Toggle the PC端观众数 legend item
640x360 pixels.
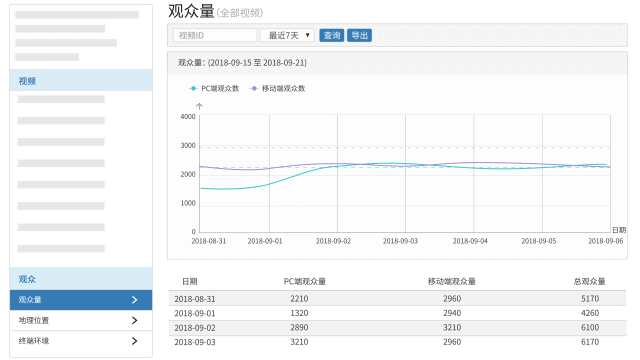point(214,89)
